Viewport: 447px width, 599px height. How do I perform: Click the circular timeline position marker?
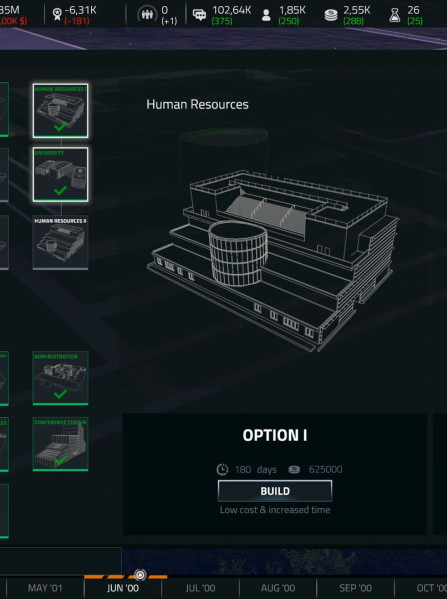(x=140, y=575)
